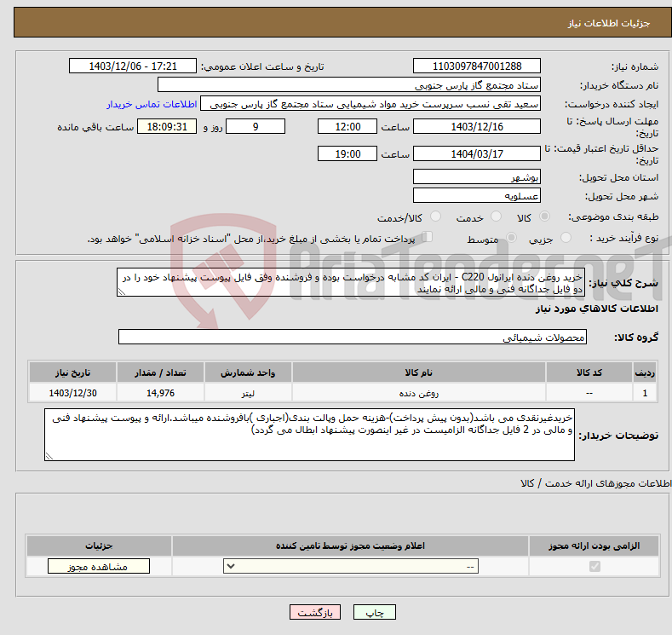Click row number 1 cell
672x635 pixels.
(x=645, y=393)
